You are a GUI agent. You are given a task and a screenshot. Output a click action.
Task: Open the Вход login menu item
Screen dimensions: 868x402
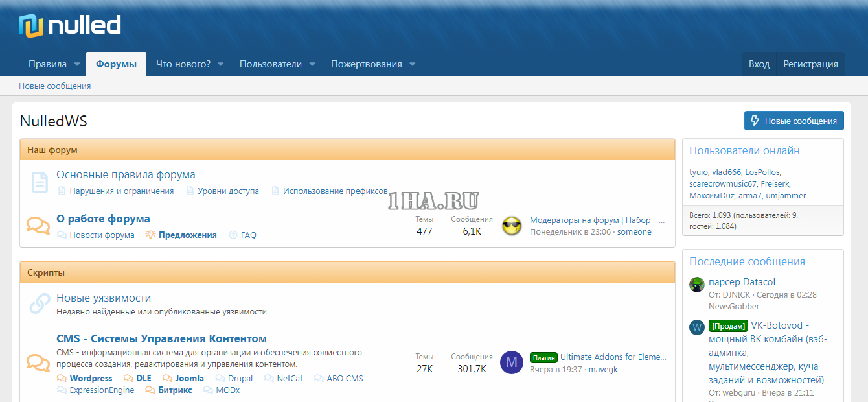click(x=759, y=64)
